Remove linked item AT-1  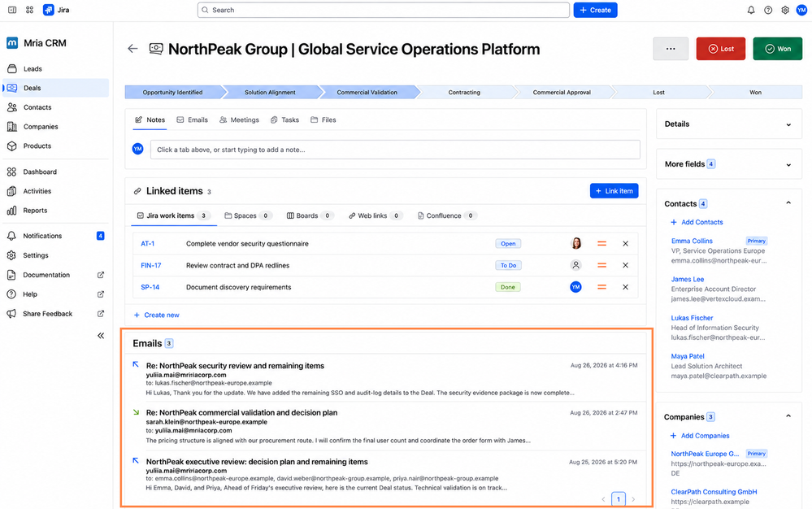click(x=625, y=243)
